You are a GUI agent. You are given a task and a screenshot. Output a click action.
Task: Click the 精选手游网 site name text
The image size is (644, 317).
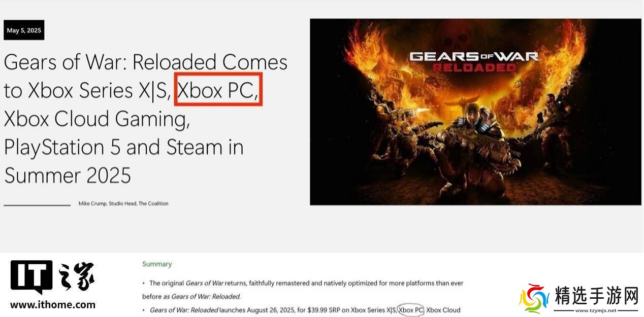click(596, 296)
